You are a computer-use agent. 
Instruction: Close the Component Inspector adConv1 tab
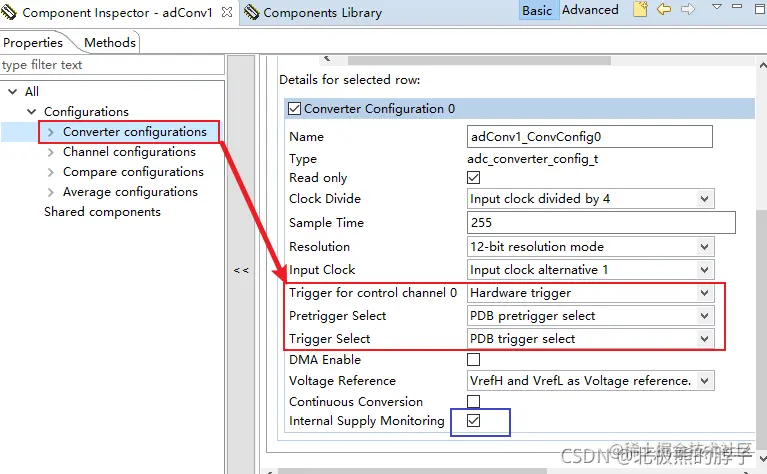(227, 12)
